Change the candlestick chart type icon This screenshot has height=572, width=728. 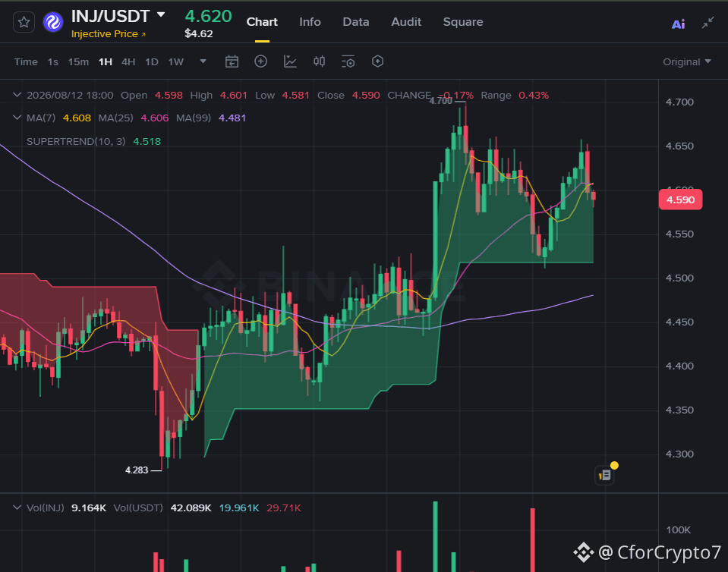point(319,61)
